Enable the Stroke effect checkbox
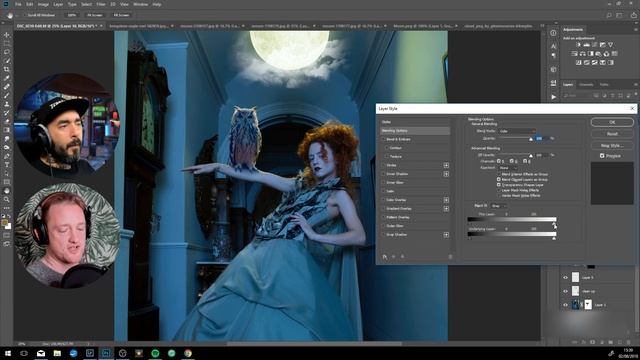 (x=383, y=165)
